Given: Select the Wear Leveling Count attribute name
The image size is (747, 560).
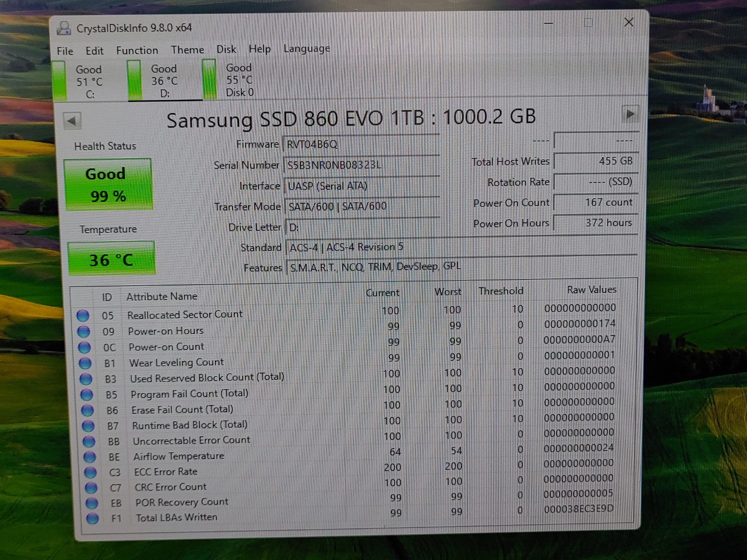Looking at the screenshot, I should pos(176,362).
